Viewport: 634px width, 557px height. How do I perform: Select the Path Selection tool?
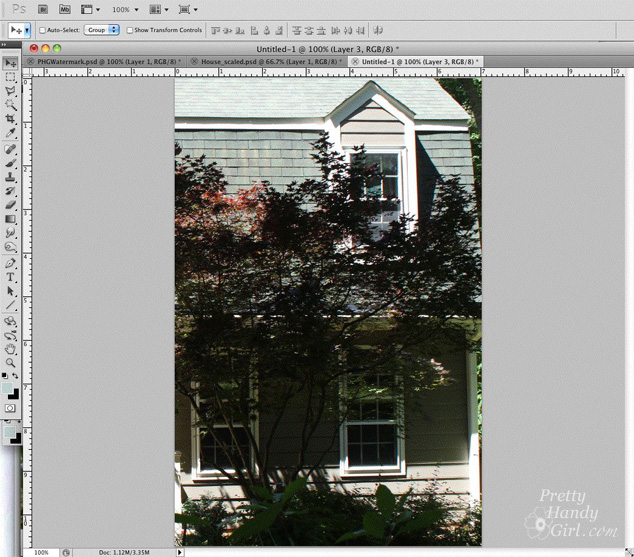point(10,291)
